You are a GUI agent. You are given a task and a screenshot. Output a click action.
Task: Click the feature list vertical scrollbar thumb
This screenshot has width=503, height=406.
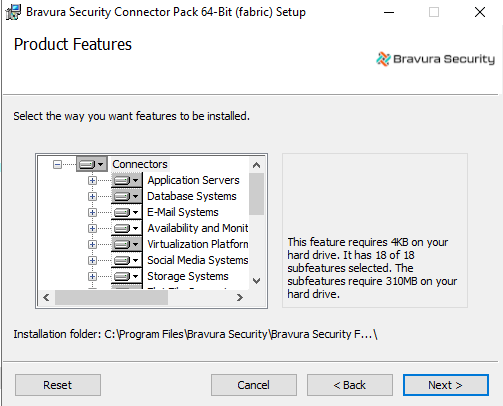(x=256, y=194)
